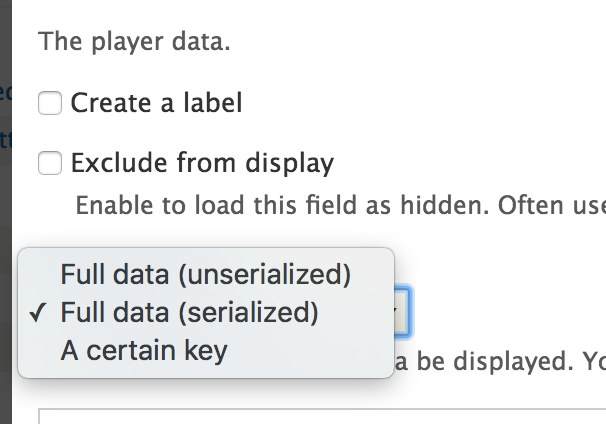Choose Full data (serialized) option
The height and width of the screenshot is (424, 606).
tap(190, 313)
